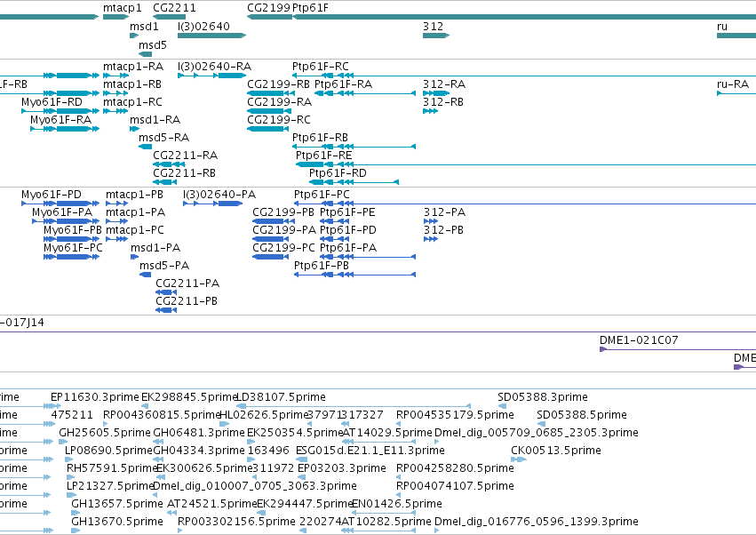Open EST EN01426.5prime

pyautogui.click(x=397, y=504)
